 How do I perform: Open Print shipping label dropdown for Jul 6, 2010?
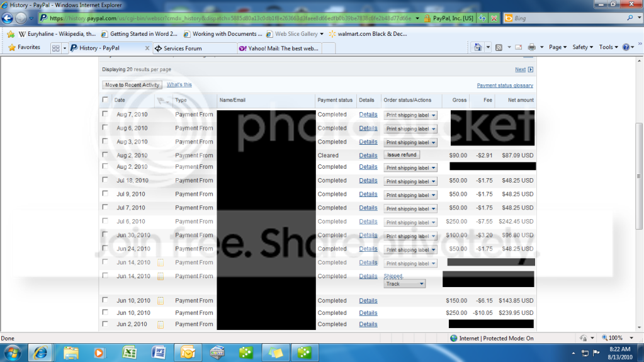410,222
